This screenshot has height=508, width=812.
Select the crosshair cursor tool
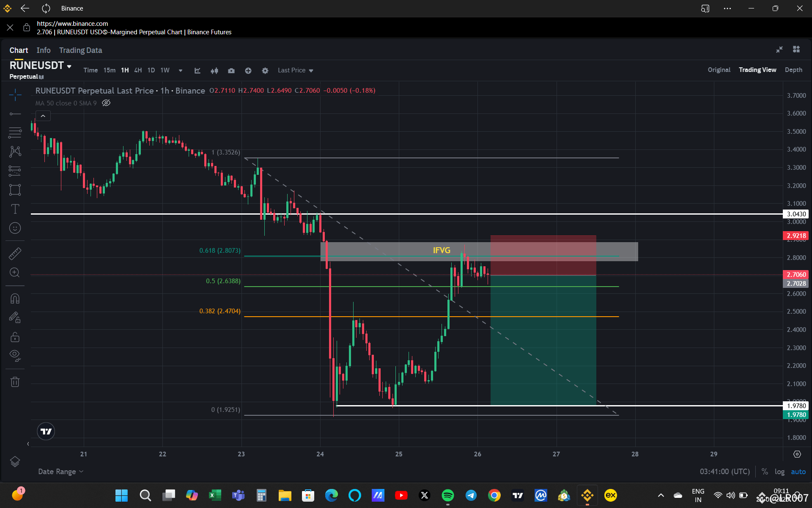click(15, 95)
